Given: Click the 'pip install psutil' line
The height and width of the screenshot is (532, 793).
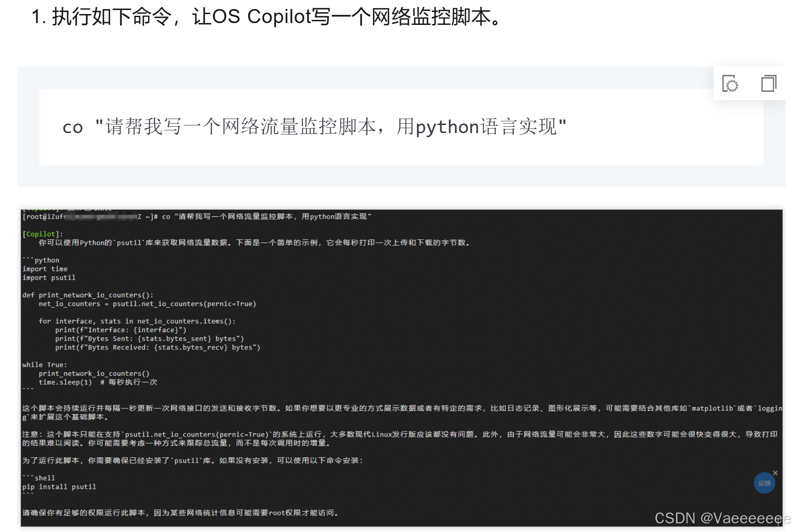Looking at the screenshot, I should click(x=59, y=487).
